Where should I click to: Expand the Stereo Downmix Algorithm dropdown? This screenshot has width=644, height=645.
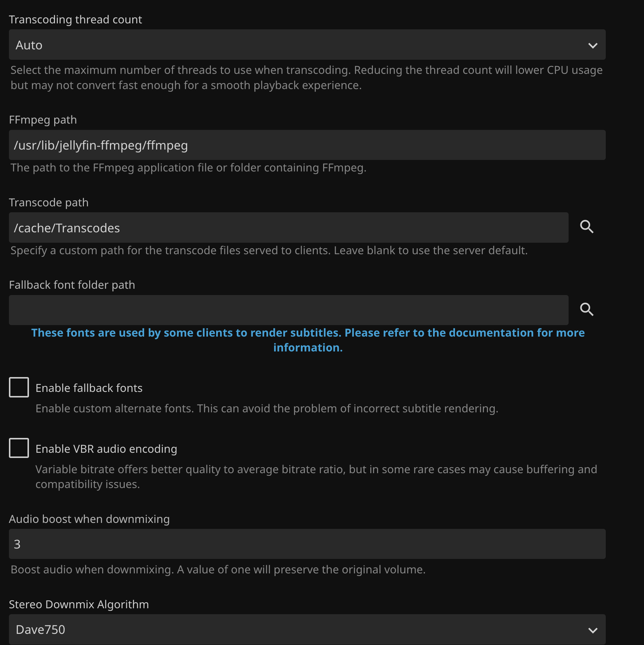pyautogui.click(x=297, y=629)
